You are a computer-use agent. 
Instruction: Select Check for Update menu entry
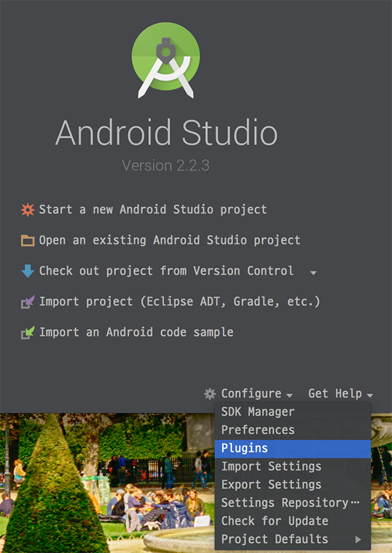pos(293,521)
